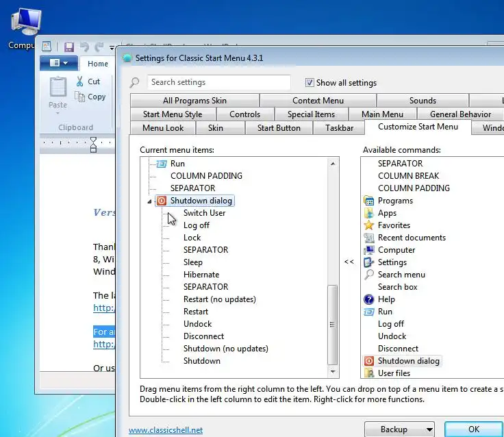The height and width of the screenshot is (437, 504).
Task: Focus the Search settings input field
Action: (x=219, y=82)
